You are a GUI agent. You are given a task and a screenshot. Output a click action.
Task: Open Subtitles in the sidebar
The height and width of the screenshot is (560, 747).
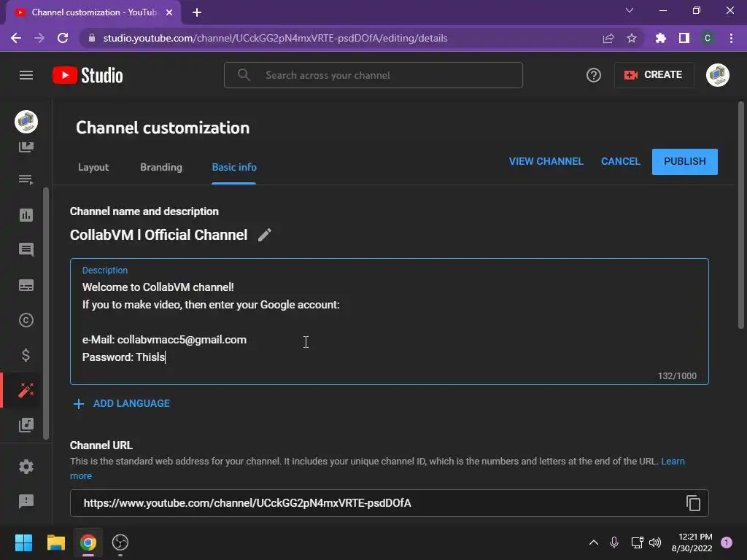coord(26,285)
